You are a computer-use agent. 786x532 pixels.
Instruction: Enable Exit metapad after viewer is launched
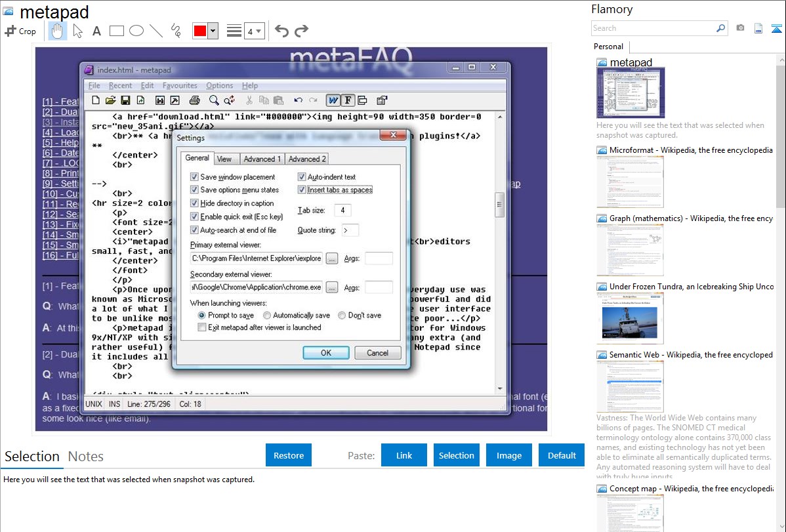[201, 327]
